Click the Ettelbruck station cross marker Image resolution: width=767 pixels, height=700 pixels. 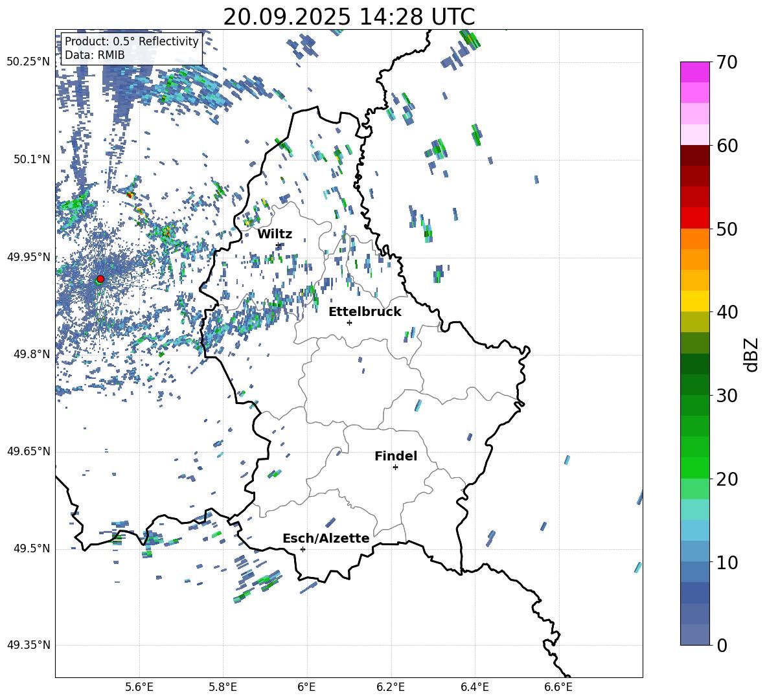tap(349, 322)
